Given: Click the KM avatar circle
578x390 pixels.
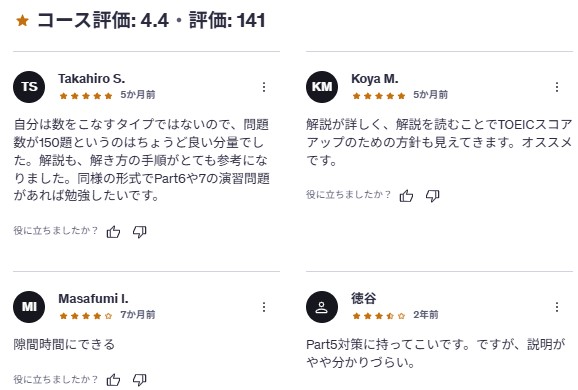Looking at the screenshot, I should (x=322, y=87).
